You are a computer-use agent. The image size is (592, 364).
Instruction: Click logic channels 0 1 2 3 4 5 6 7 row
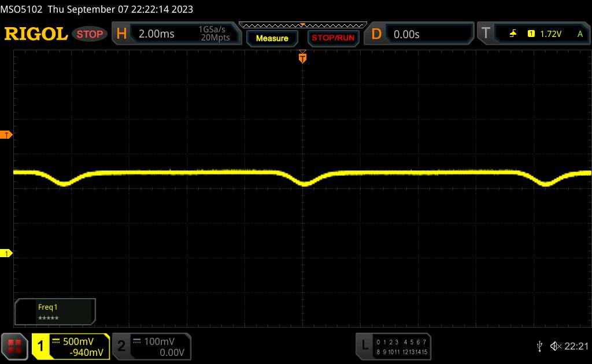(x=401, y=341)
